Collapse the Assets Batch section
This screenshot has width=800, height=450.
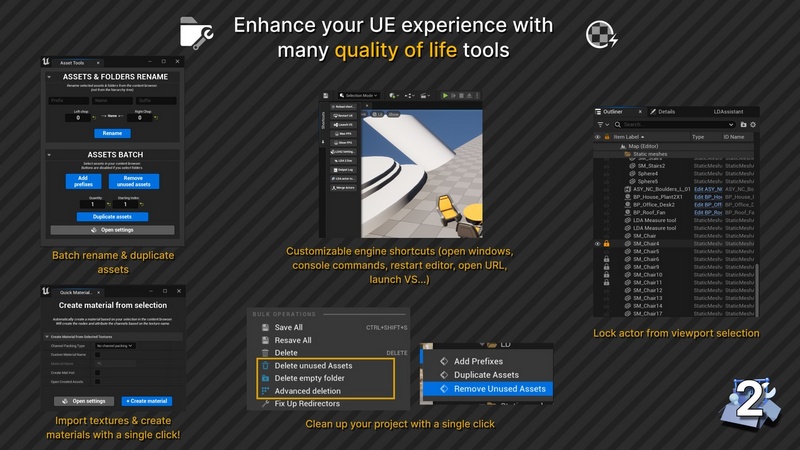pos(50,155)
